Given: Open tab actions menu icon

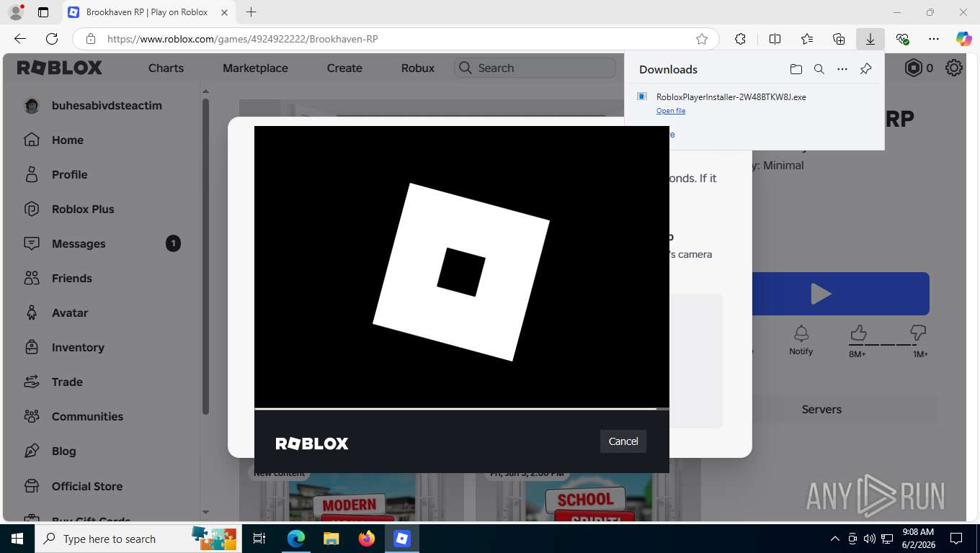Looking at the screenshot, I should point(43,12).
